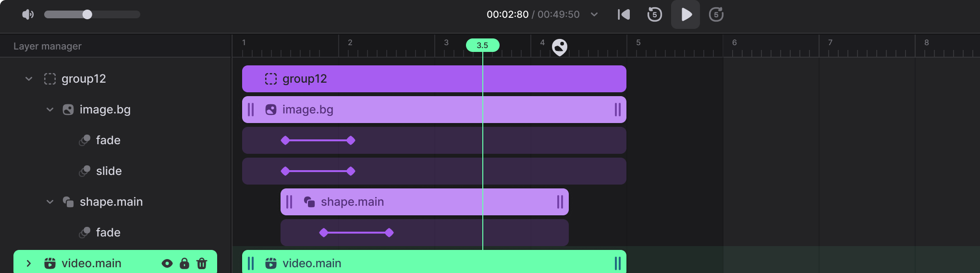Image resolution: width=980 pixels, height=273 pixels.
Task: Lock the video.main layer
Action: (184, 263)
